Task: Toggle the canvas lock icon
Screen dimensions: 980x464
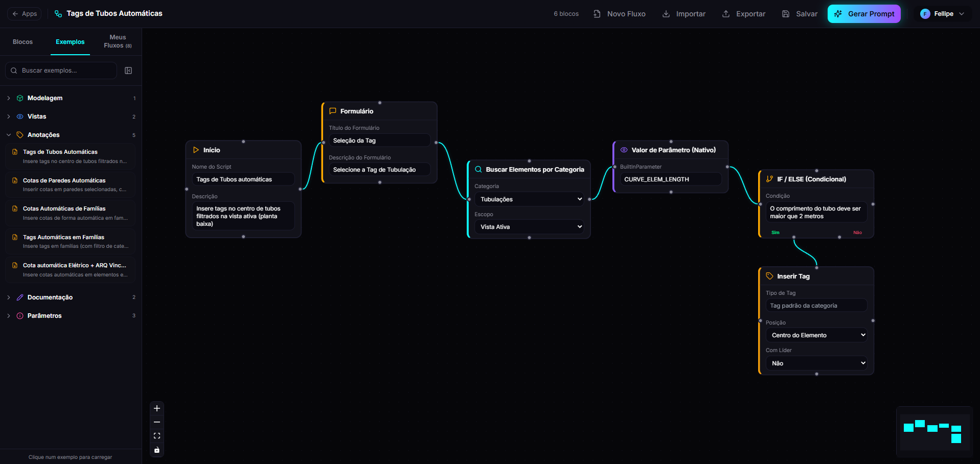Action: [157, 450]
